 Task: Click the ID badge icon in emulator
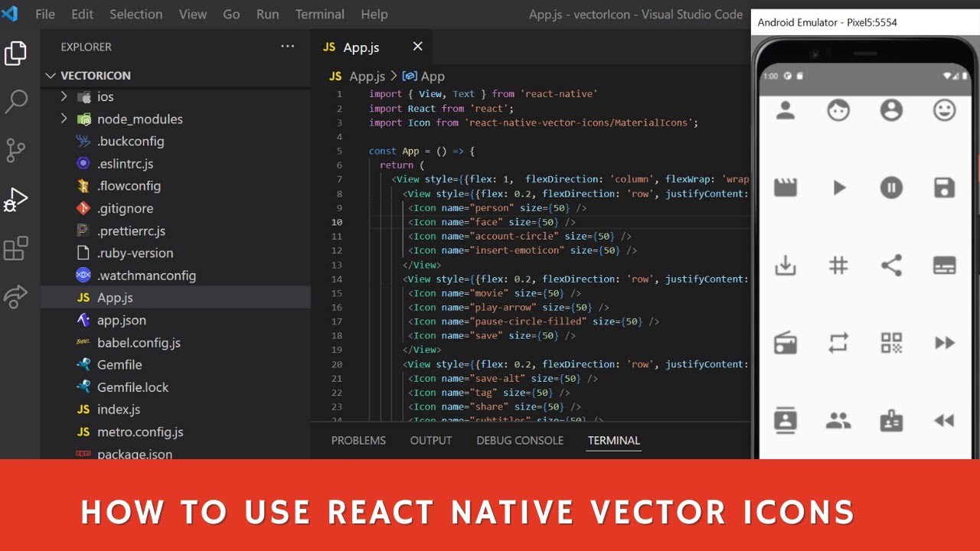pyautogui.click(x=891, y=420)
